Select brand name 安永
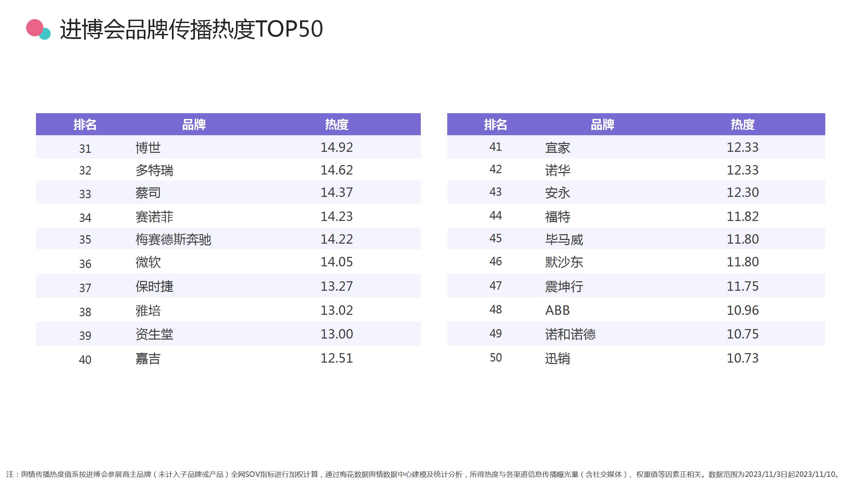Viewport: 868px width, 488px height. pos(557,193)
